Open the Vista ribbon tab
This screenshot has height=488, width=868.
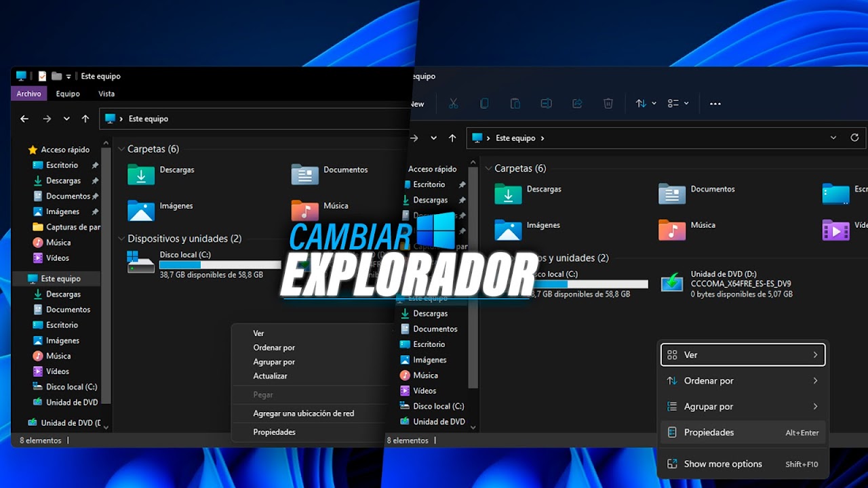click(x=106, y=94)
